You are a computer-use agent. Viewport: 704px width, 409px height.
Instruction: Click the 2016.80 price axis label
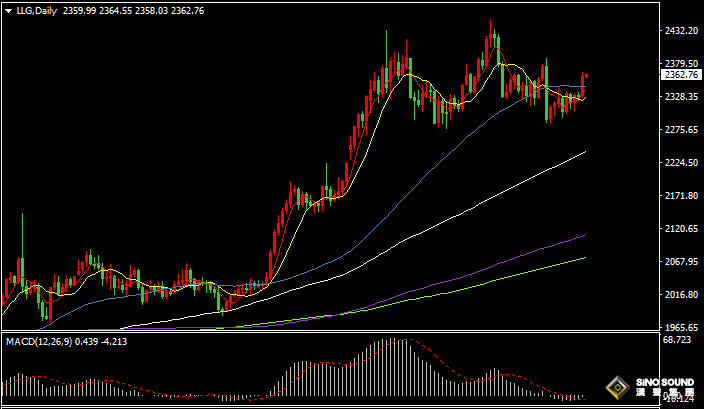[x=680, y=295]
